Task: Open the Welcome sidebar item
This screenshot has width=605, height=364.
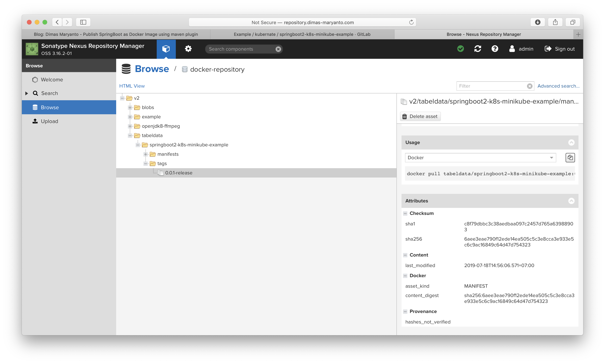Action: pyautogui.click(x=52, y=80)
